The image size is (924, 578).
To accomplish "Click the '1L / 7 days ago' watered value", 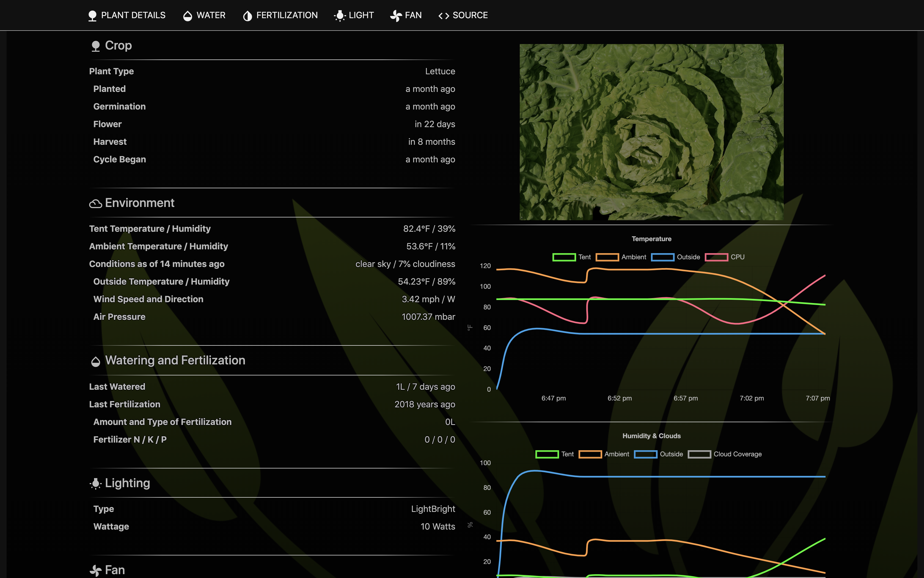I will click(425, 387).
